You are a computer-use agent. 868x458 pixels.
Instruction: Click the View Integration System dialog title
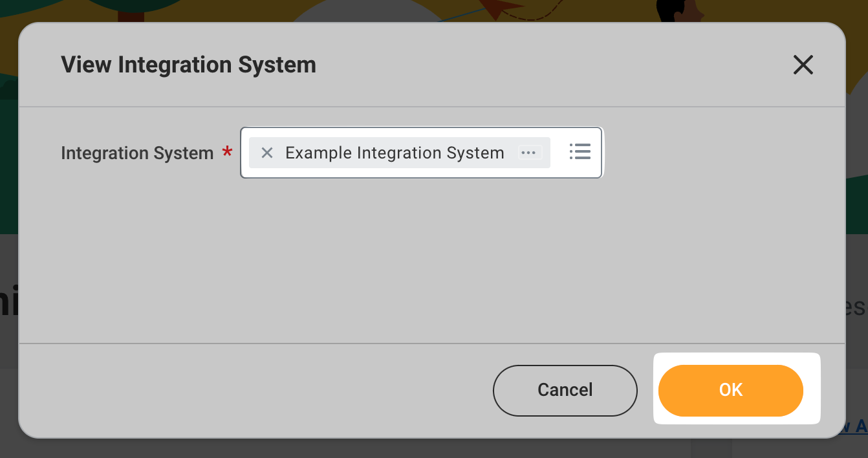[x=188, y=65]
